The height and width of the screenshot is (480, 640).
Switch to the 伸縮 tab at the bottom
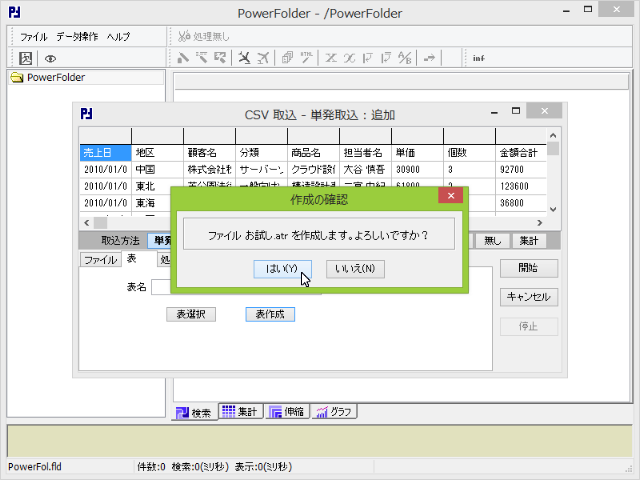tap(287, 411)
